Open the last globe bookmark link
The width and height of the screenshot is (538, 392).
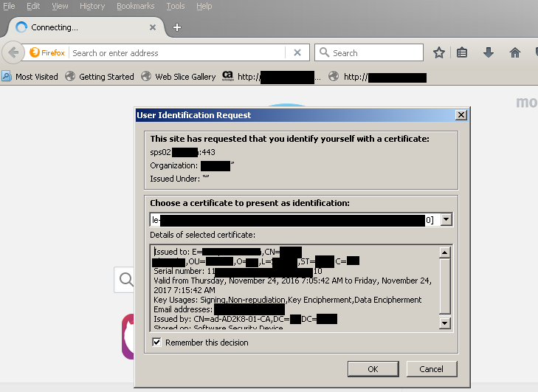pyautogui.click(x=377, y=77)
